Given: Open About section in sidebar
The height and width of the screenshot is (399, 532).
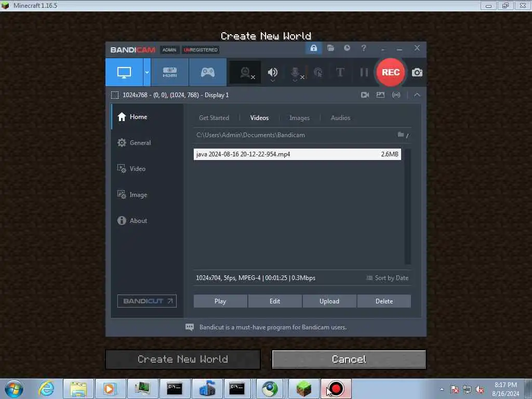Looking at the screenshot, I should [147, 220].
